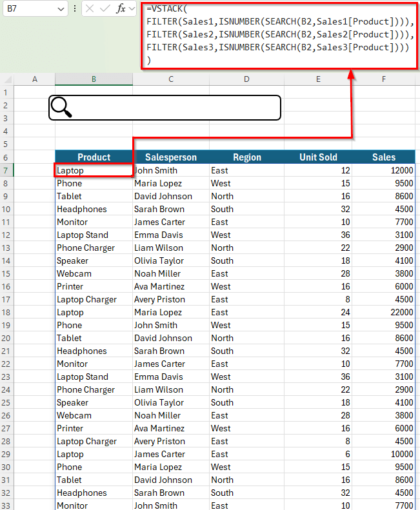Select row 7 header
The image size is (420, 510).
(7, 170)
